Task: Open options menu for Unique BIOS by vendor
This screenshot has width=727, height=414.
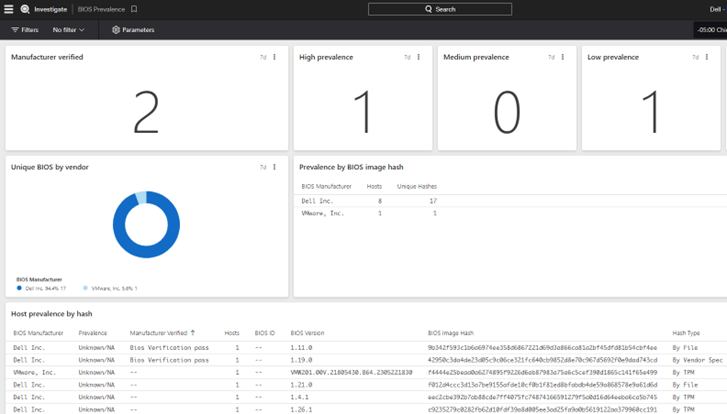Action: coord(275,167)
